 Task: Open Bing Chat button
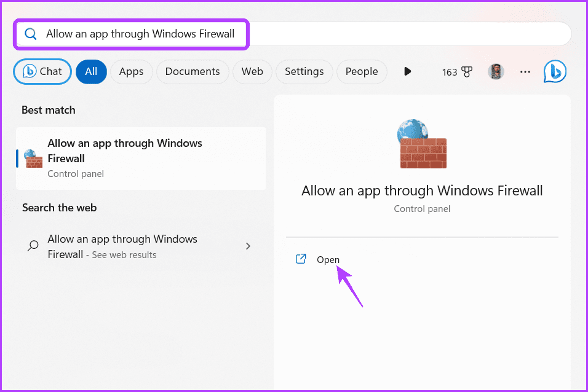[42, 71]
